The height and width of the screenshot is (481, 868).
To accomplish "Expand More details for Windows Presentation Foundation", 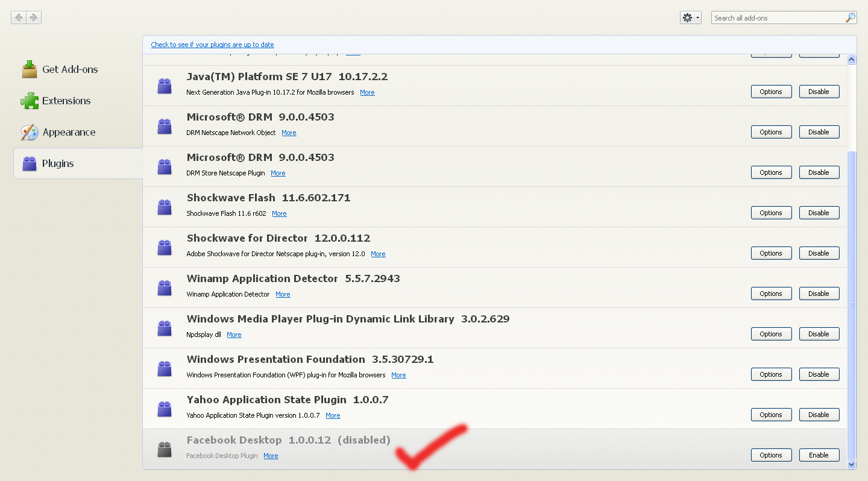I will tap(398, 375).
